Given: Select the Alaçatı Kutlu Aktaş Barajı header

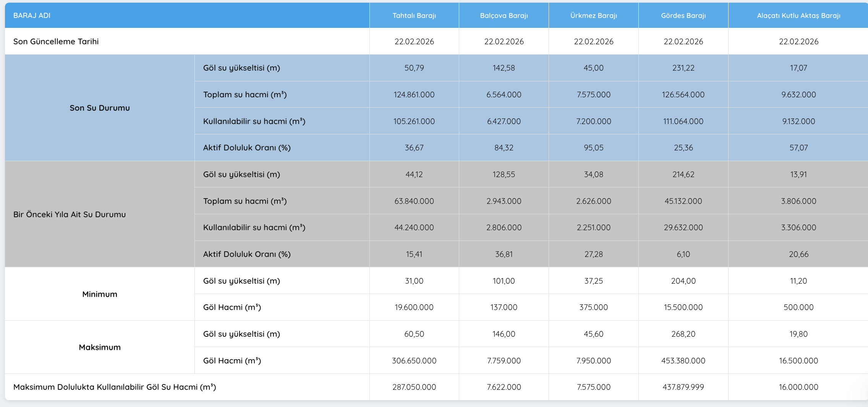Looking at the screenshot, I should pyautogui.click(x=798, y=16).
